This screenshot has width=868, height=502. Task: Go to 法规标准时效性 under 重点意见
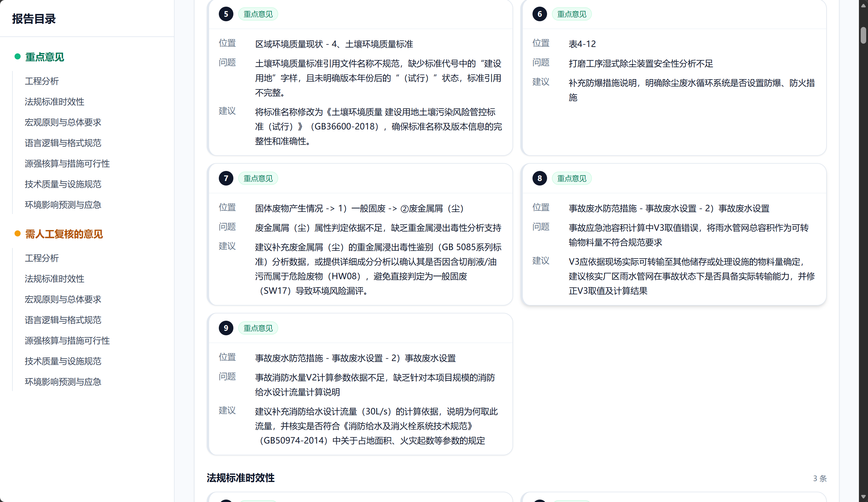55,102
